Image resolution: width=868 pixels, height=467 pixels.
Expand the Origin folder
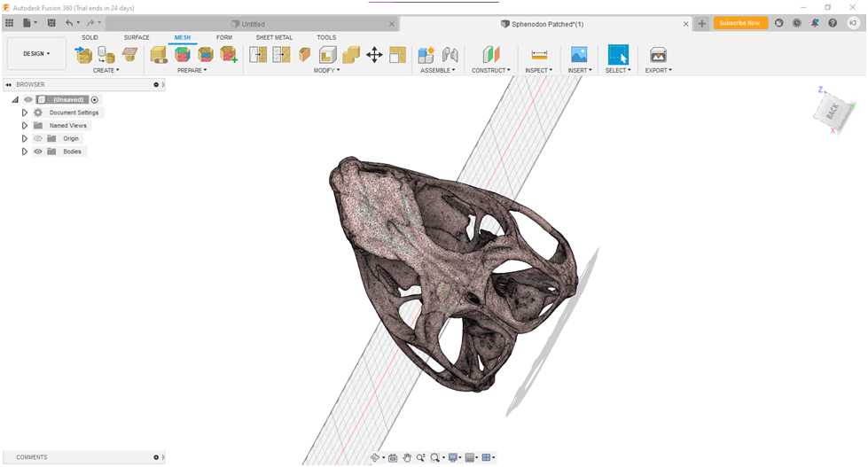pyautogui.click(x=24, y=138)
